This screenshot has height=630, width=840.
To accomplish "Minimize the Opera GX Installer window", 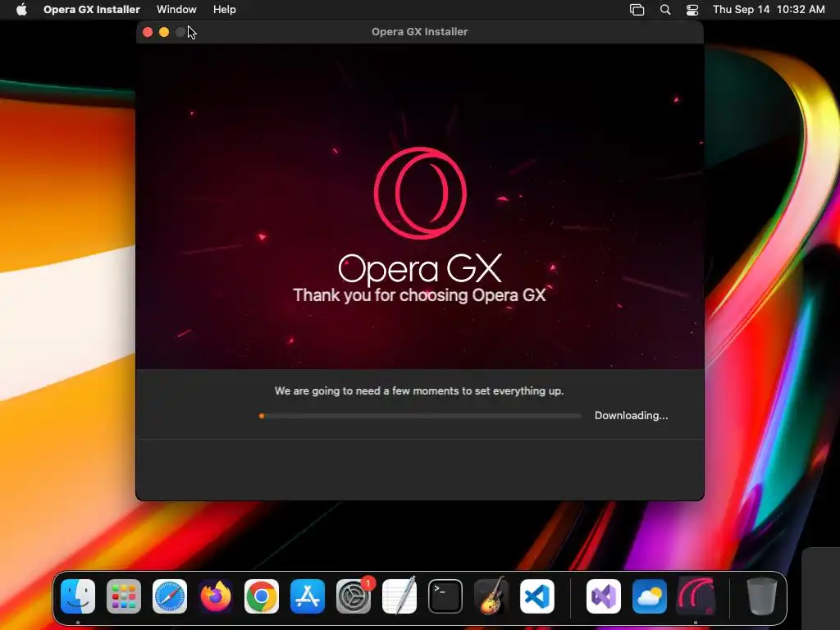I will click(x=164, y=32).
